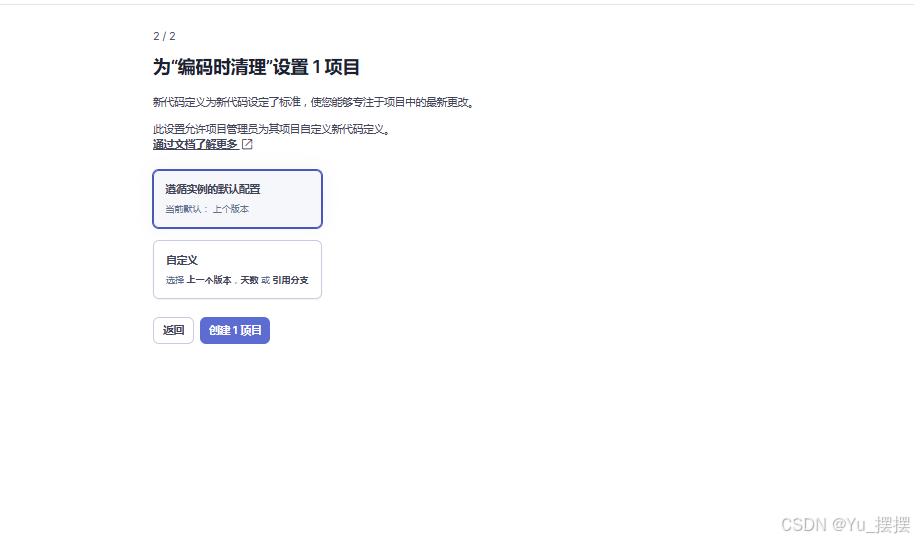Screen dimensions: 914x540
Task: Click the 创建 1 项目 button
Action: [x=235, y=330]
